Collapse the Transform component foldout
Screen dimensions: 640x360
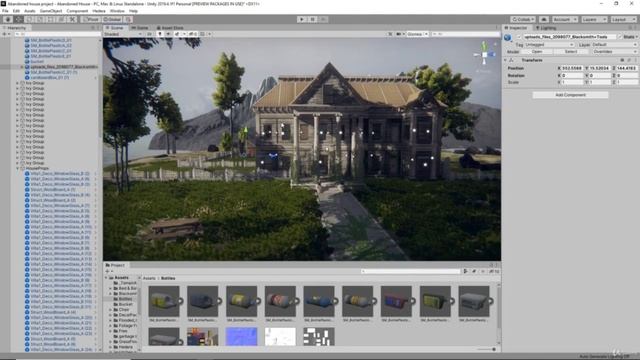click(505, 60)
